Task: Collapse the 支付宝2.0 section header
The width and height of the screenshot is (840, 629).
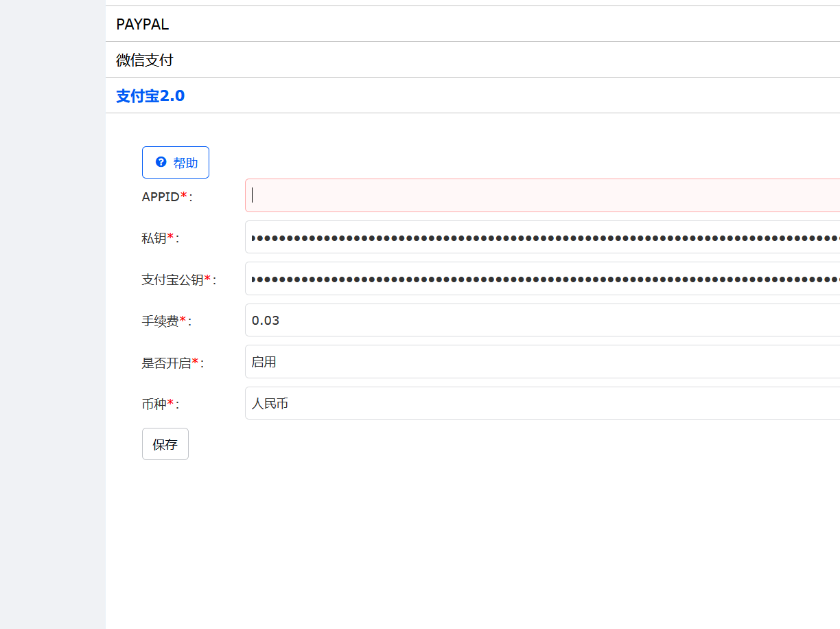Action: click(473, 95)
